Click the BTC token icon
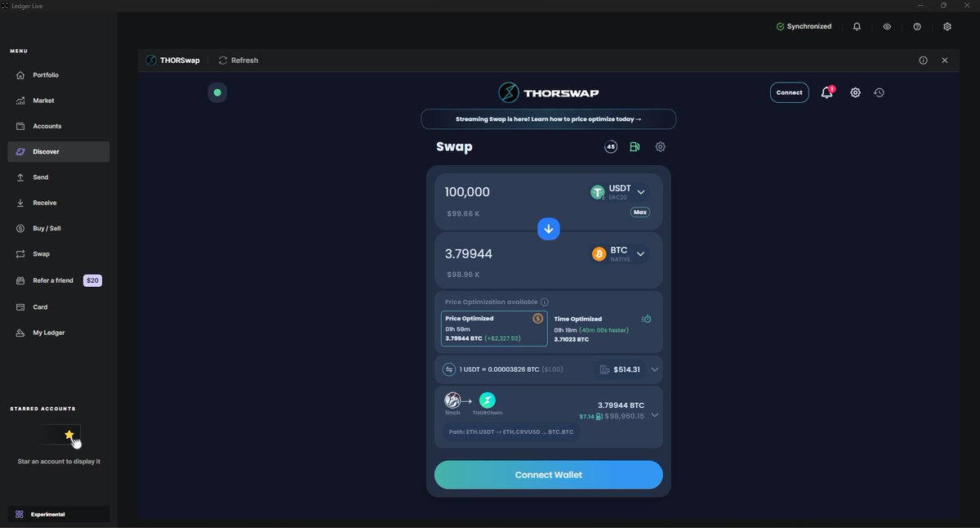 click(599, 254)
